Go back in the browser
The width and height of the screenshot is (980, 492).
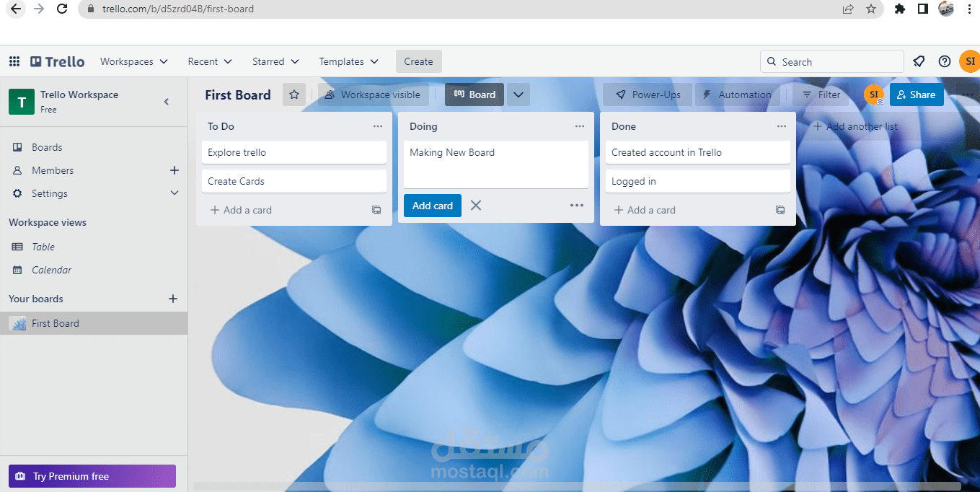coord(16,9)
